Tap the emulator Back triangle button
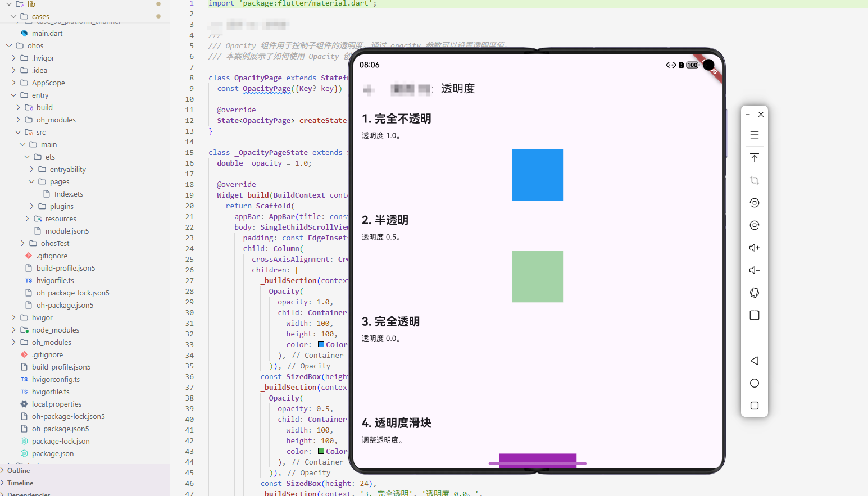This screenshot has width=868, height=496. click(x=755, y=361)
